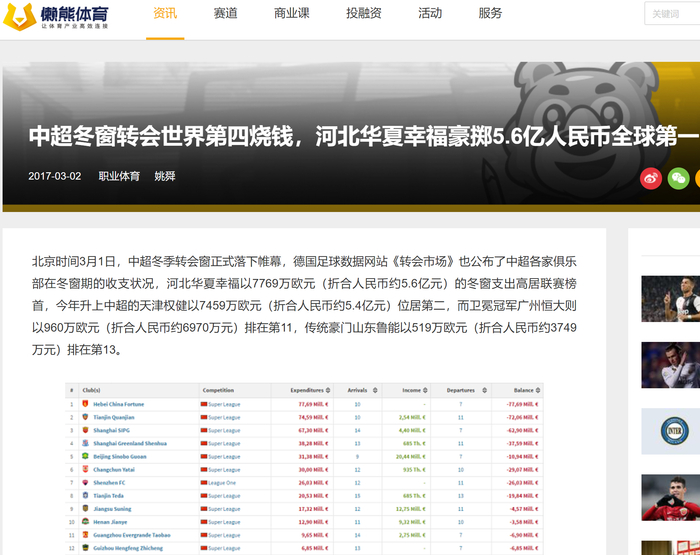Sort table by the Expenditures arrows
700x555 pixels.
328,390
